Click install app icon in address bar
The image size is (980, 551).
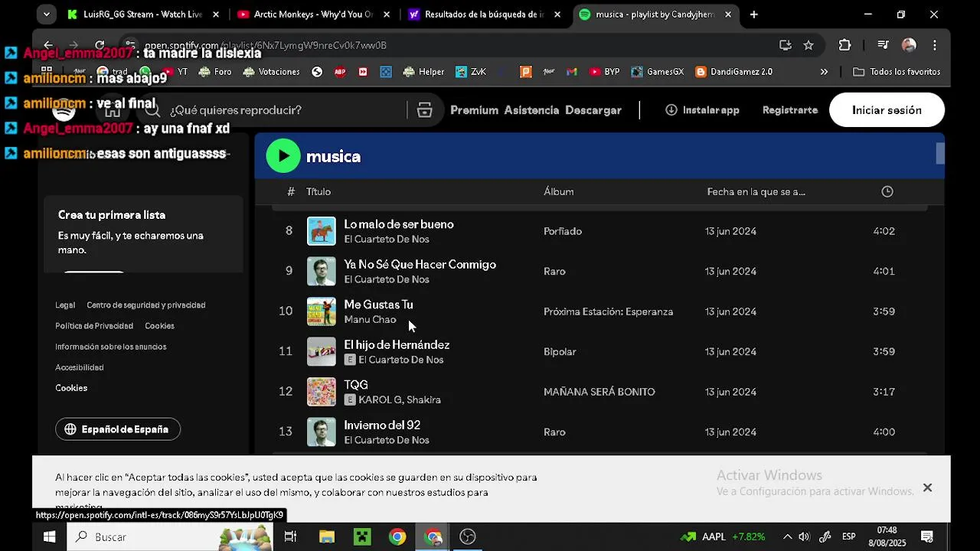pos(785,45)
